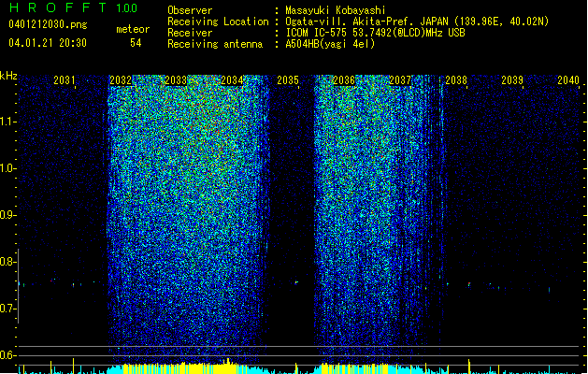
Task: Click the Receiving Location label
Action: [x=218, y=22]
